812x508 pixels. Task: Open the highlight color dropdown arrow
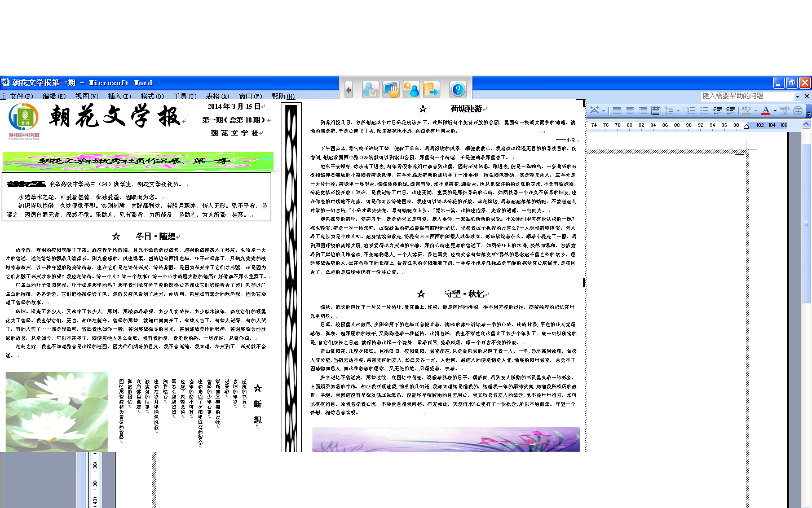coord(756,111)
